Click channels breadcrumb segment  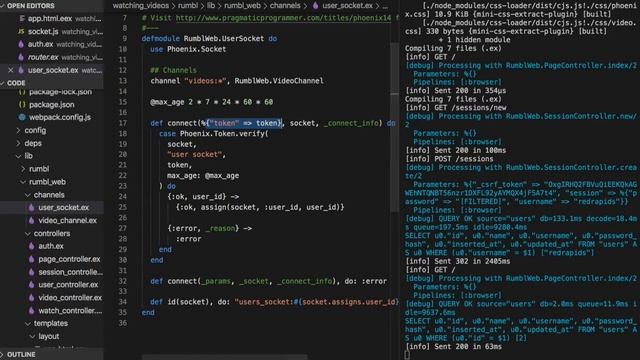coord(285,6)
